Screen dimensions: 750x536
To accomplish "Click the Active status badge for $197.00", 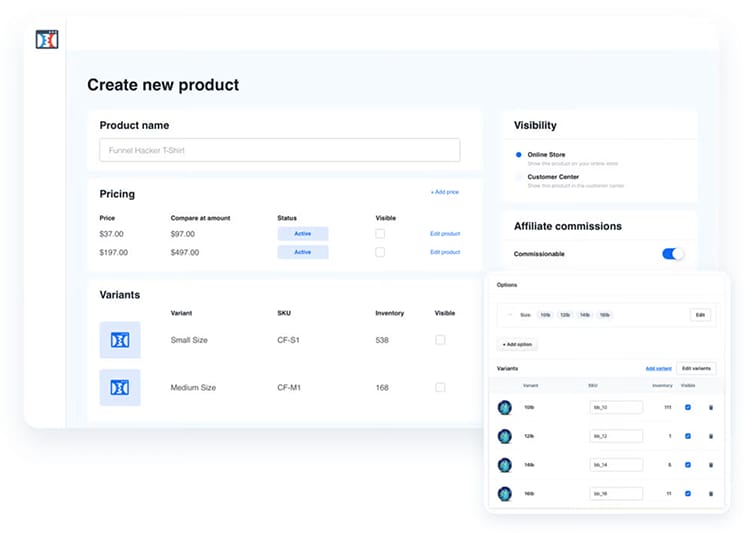I will [303, 252].
